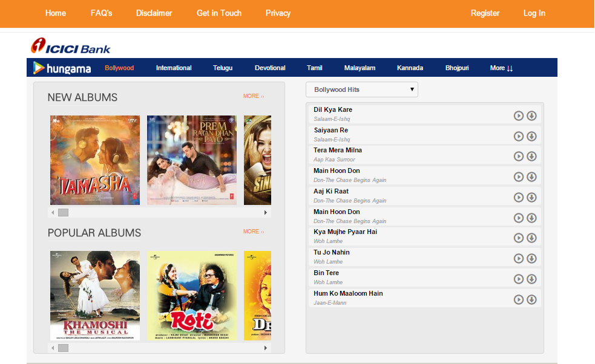Click the album name Aap Kaa Surroor

tap(334, 160)
